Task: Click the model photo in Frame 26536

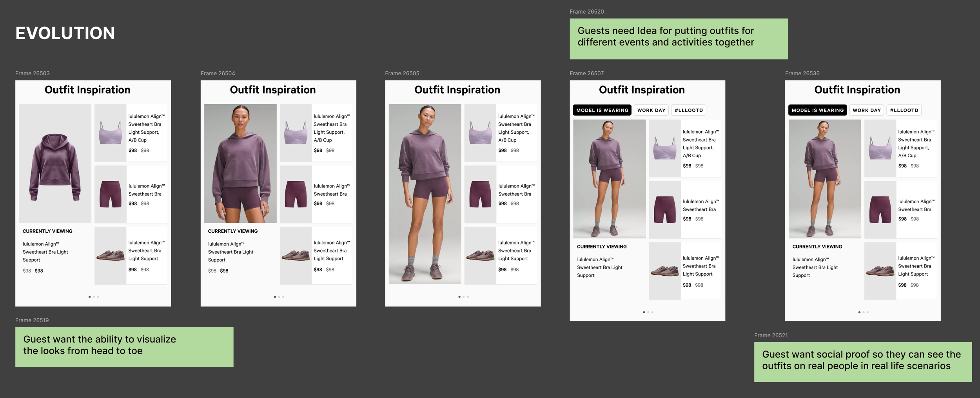Action: coord(825,179)
